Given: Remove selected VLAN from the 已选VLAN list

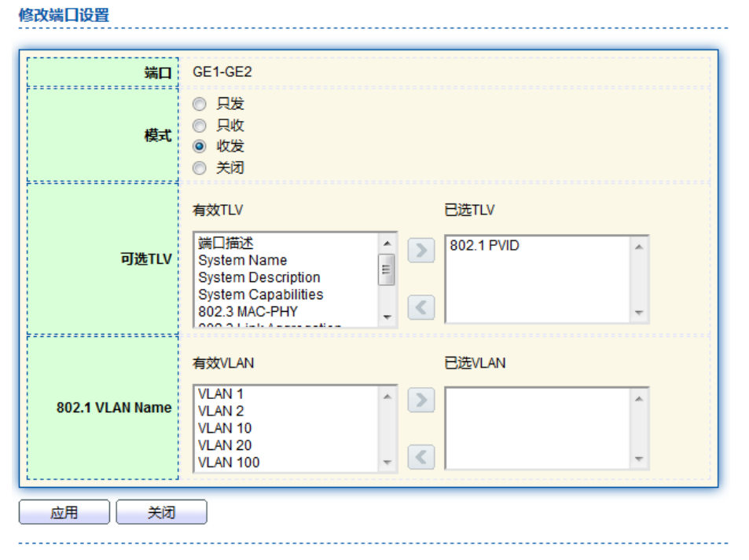Looking at the screenshot, I should [x=421, y=456].
